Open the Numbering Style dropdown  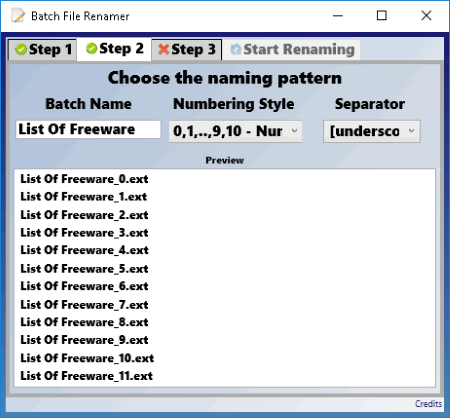[x=236, y=131]
